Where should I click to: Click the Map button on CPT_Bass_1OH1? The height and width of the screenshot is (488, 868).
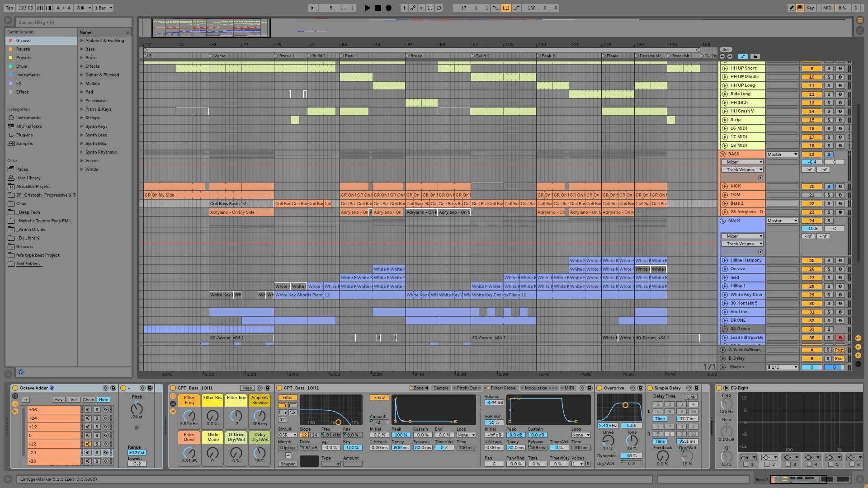[x=247, y=388]
